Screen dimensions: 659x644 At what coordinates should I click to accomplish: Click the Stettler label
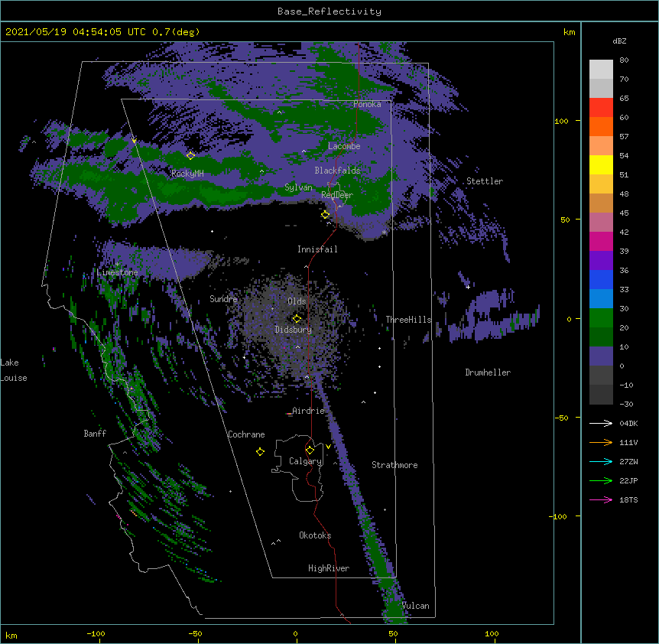(x=485, y=181)
